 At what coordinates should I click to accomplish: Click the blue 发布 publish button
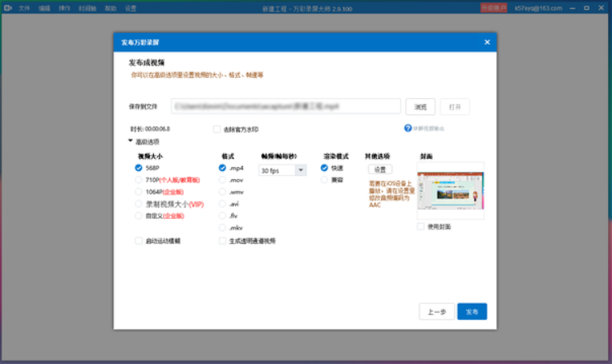pyautogui.click(x=472, y=311)
